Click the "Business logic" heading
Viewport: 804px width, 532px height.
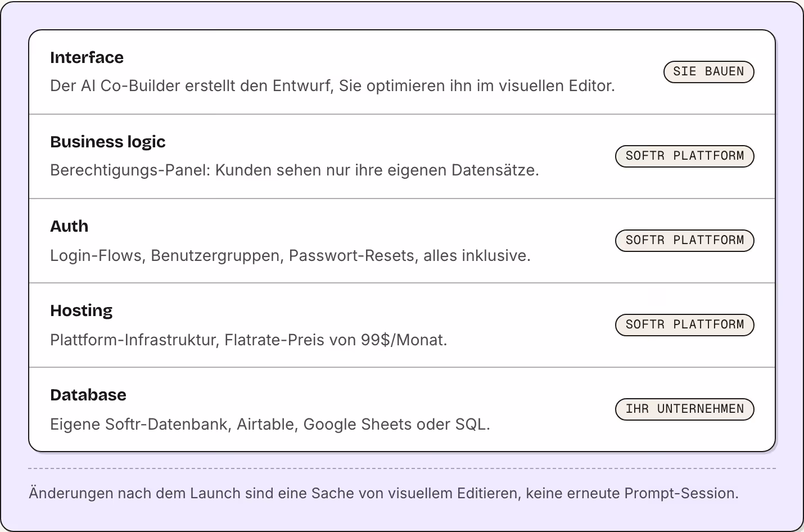[108, 142]
